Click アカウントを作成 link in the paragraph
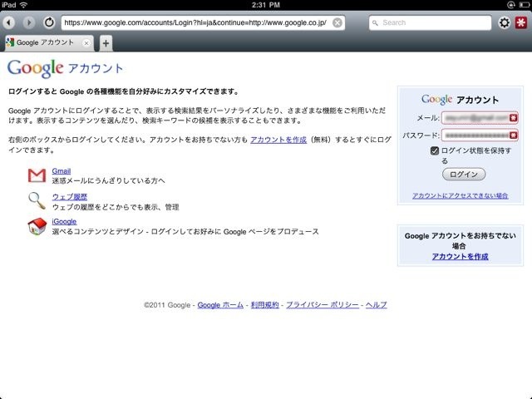The height and width of the screenshot is (399, 532). pos(278,140)
